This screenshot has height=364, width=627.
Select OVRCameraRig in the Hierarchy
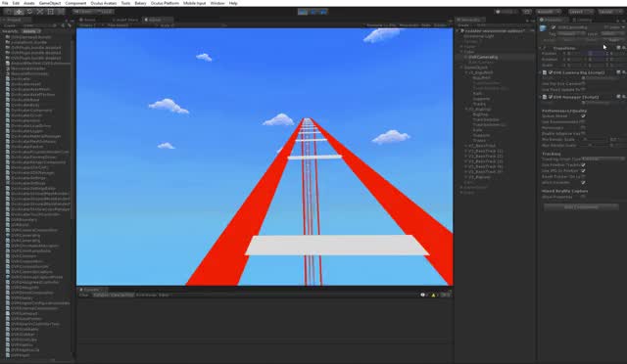pyautogui.click(x=483, y=57)
